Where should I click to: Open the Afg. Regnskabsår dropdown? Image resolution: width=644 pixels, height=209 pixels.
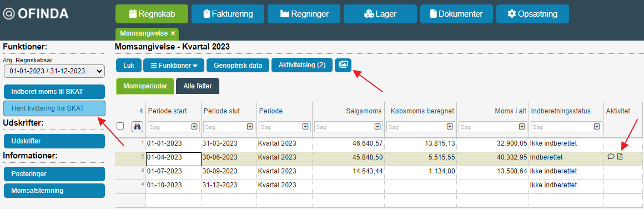[54, 71]
